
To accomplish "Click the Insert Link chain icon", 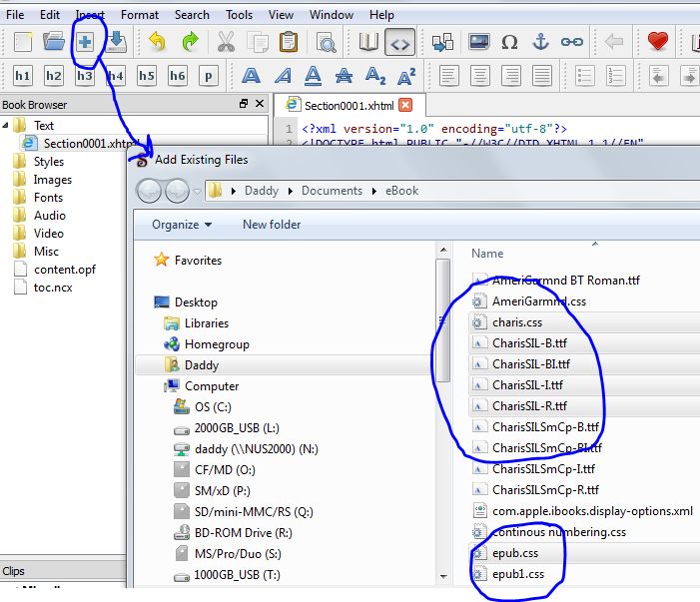I will click(572, 42).
